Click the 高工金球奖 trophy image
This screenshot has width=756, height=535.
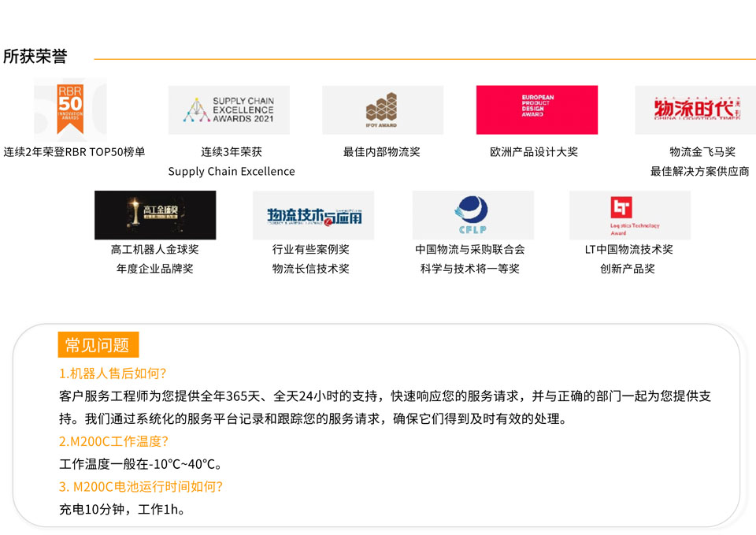click(x=155, y=215)
